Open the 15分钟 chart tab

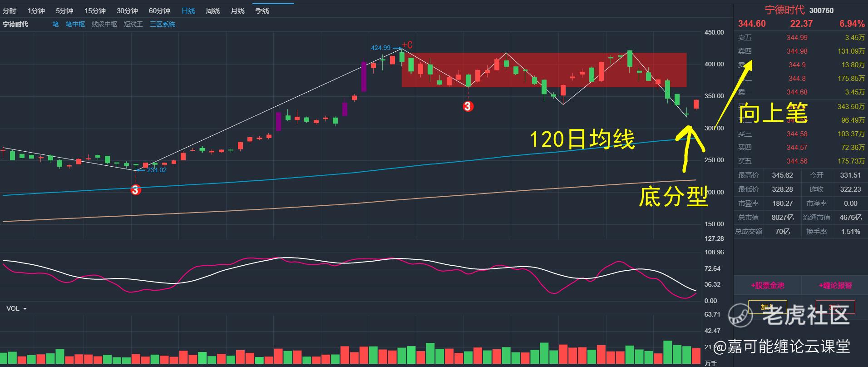point(95,10)
